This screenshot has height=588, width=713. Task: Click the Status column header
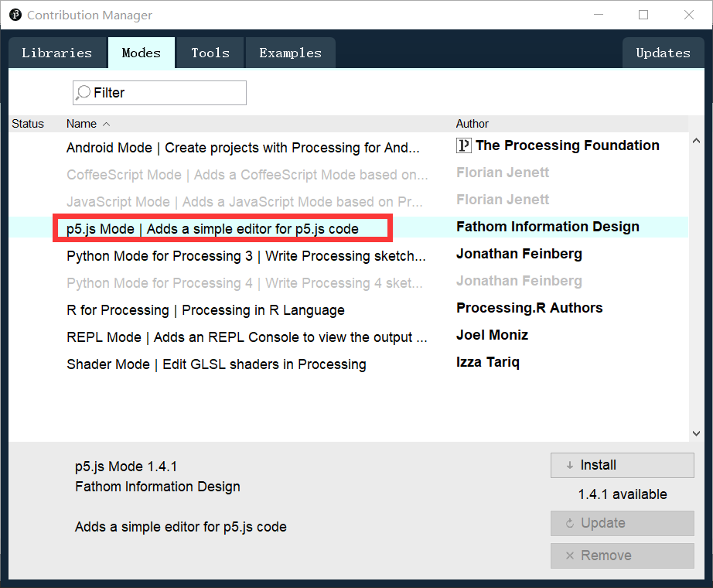(x=28, y=124)
